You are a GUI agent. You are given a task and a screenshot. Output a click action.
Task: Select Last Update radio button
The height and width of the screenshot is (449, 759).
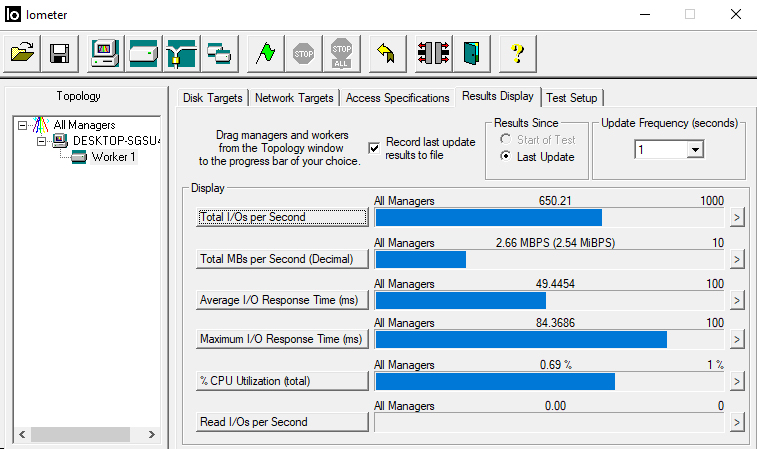tap(505, 156)
